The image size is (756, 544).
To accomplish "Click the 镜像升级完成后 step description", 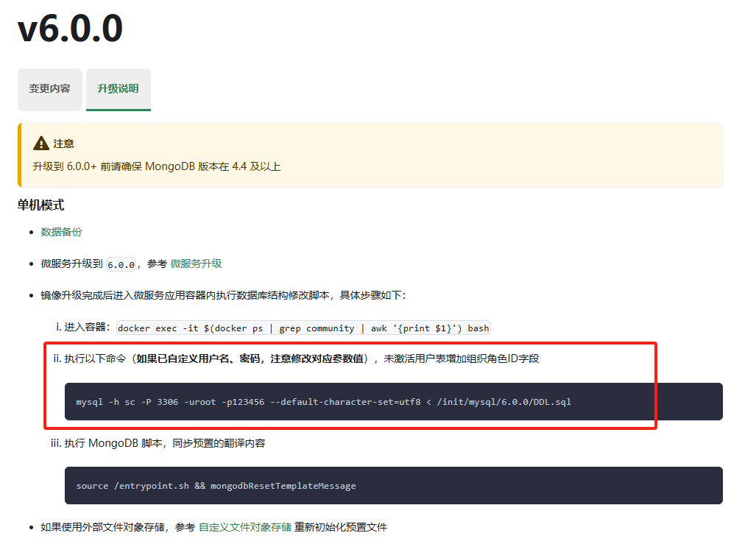I will 223,295.
